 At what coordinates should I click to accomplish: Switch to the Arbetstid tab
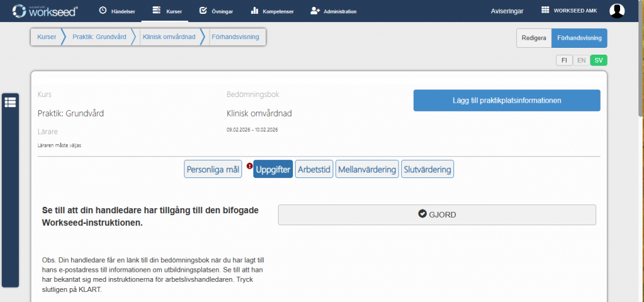[x=314, y=169]
